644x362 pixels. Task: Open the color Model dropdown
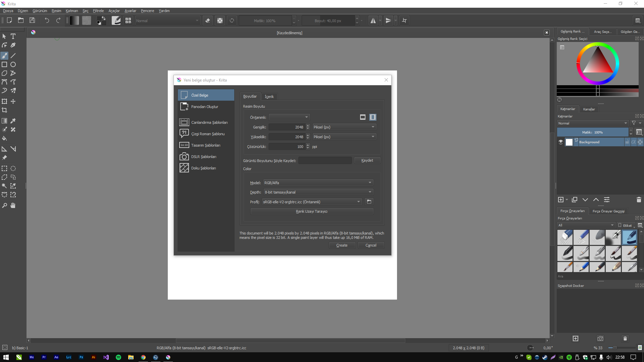[318, 183]
